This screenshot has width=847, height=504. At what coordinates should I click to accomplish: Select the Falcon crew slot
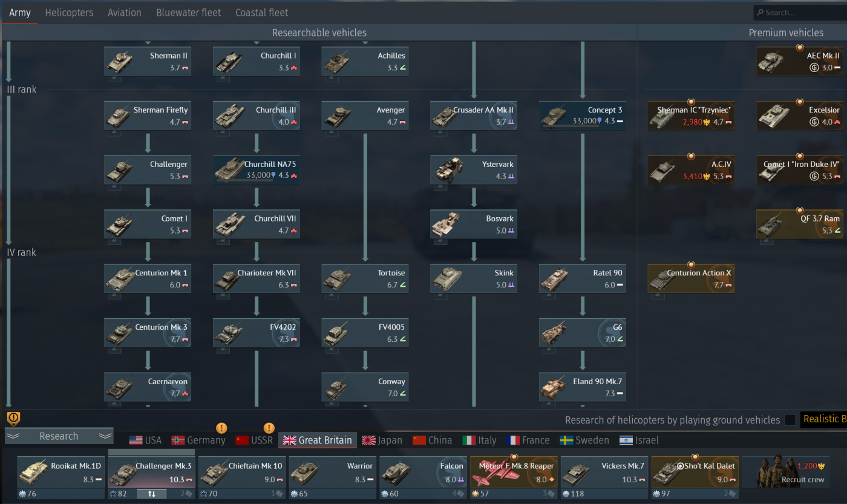tap(423, 478)
